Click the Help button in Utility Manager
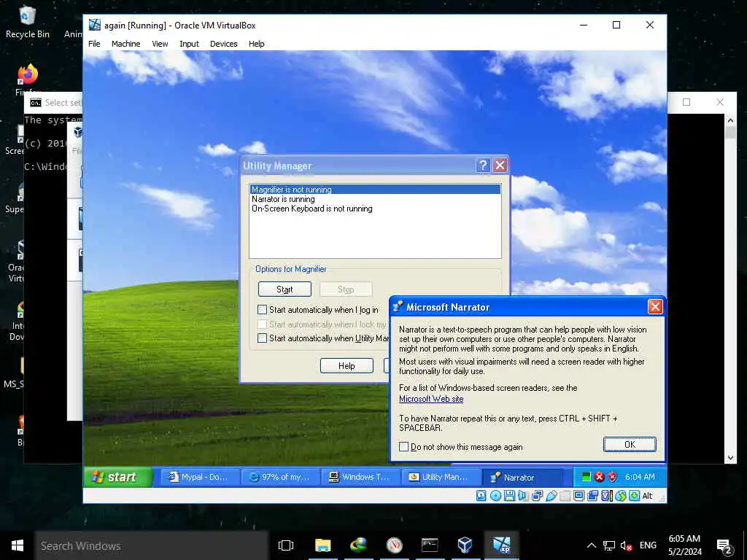747x560 pixels. 347,366
